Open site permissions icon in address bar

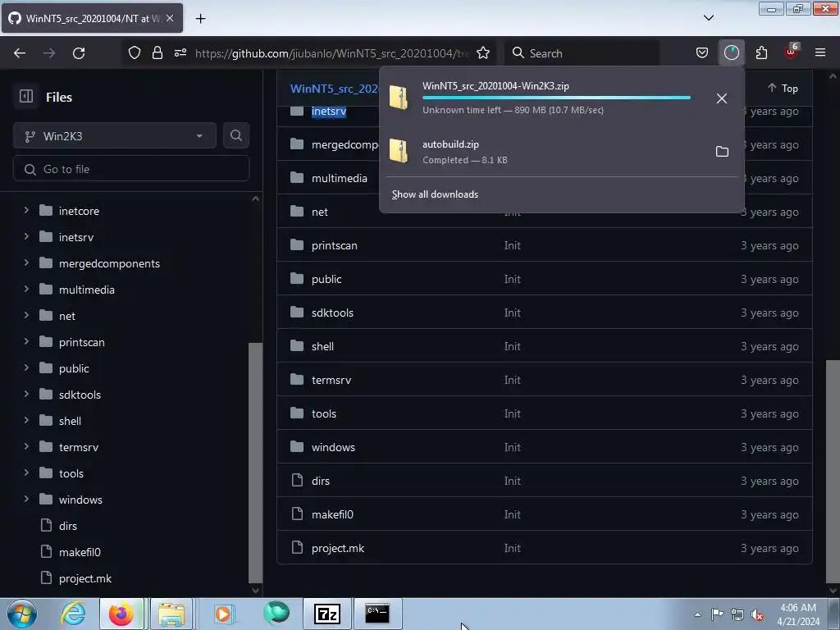click(x=180, y=53)
